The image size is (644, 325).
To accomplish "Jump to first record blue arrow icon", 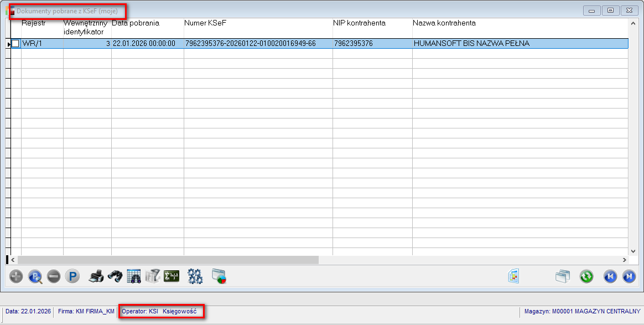I will click(610, 276).
